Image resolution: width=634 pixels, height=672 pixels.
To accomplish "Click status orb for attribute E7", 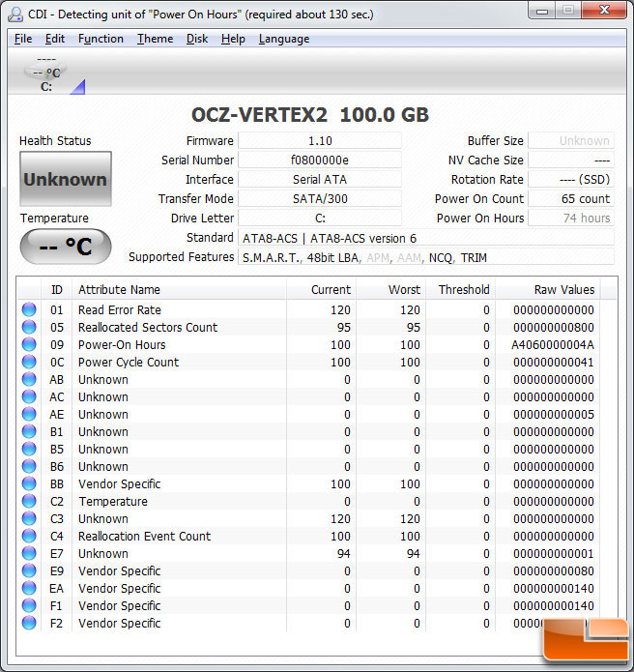I will pyautogui.click(x=29, y=553).
